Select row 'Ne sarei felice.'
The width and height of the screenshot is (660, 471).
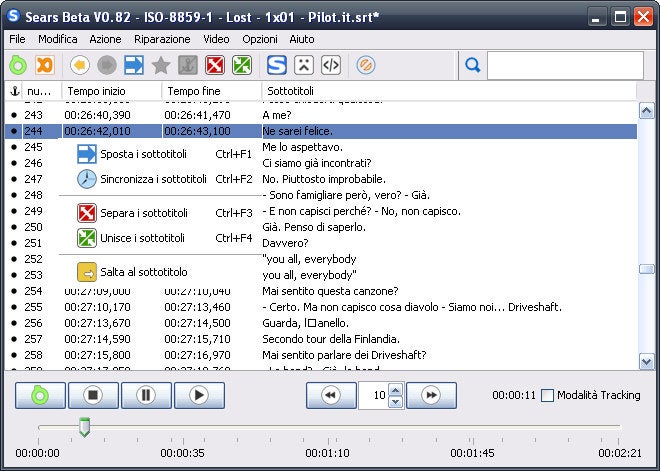[x=321, y=131]
